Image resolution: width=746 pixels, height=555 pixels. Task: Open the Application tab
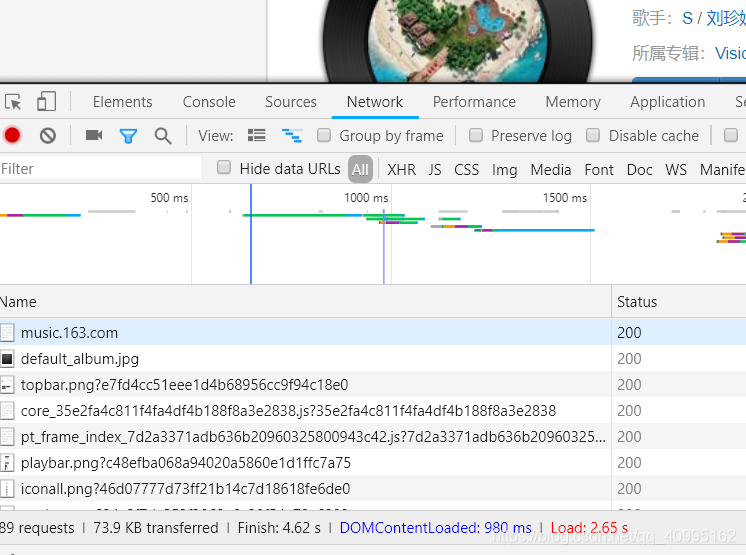pyautogui.click(x=667, y=102)
